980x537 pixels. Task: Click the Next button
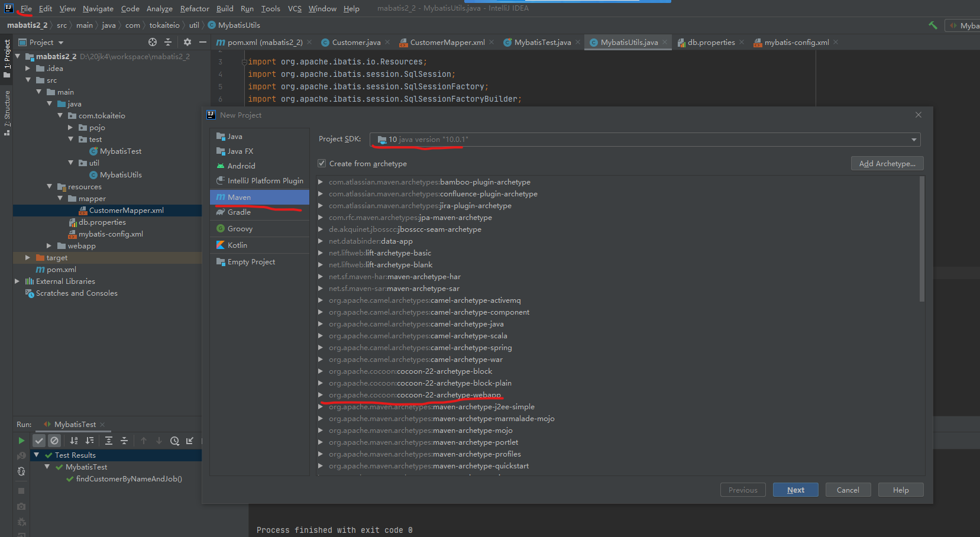795,490
